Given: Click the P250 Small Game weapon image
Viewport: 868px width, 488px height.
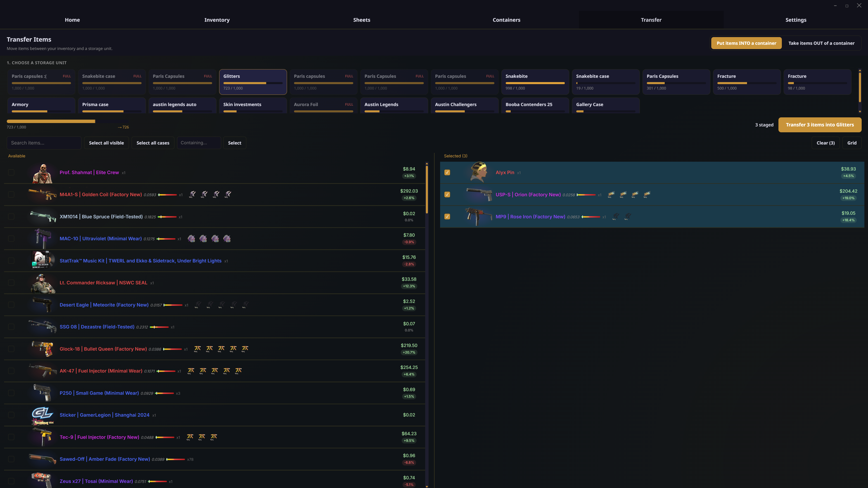Looking at the screenshot, I should pos(43,393).
